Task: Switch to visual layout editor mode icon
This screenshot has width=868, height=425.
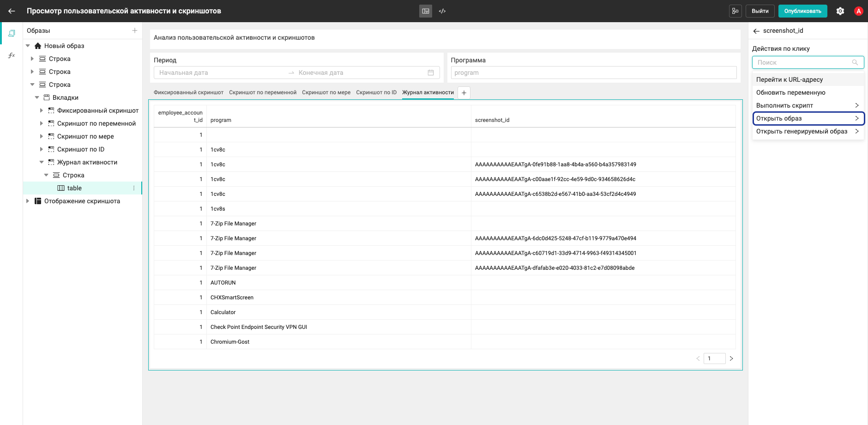Action: 426,11
